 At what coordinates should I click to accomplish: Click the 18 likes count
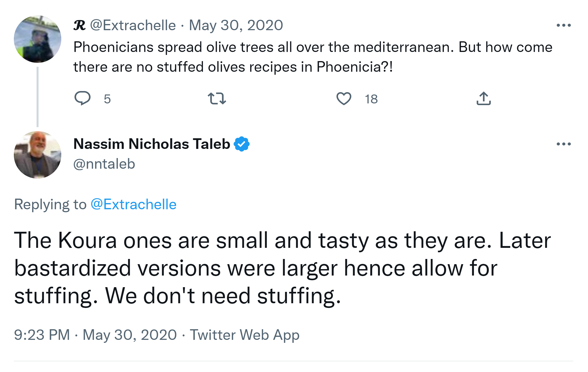coord(371,99)
